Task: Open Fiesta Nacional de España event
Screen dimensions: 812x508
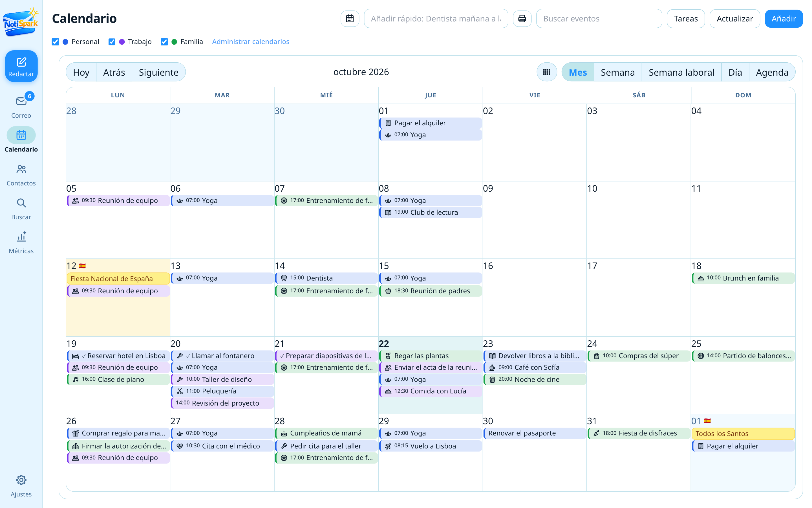Action: tap(118, 279)
